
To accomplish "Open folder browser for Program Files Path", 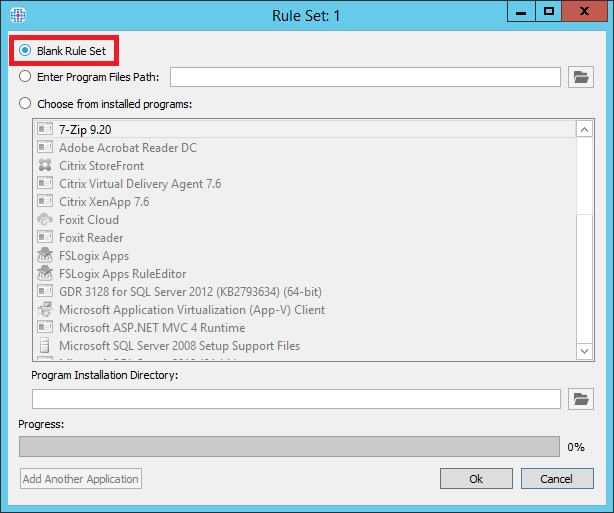I will pos(581,77).
